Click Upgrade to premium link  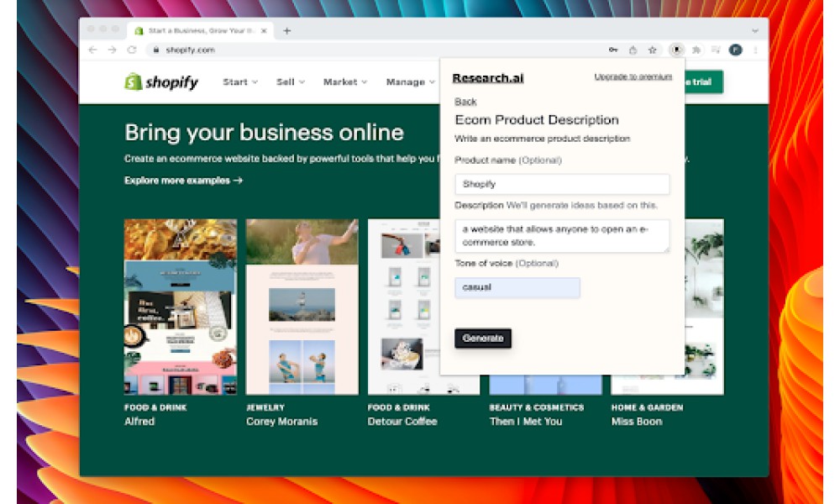633,77
